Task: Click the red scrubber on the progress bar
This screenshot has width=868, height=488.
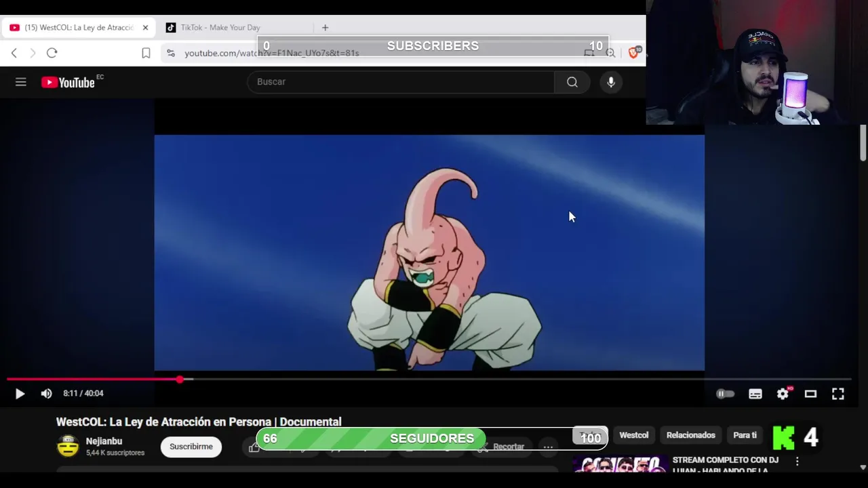Action: click(x=180, y=380)
